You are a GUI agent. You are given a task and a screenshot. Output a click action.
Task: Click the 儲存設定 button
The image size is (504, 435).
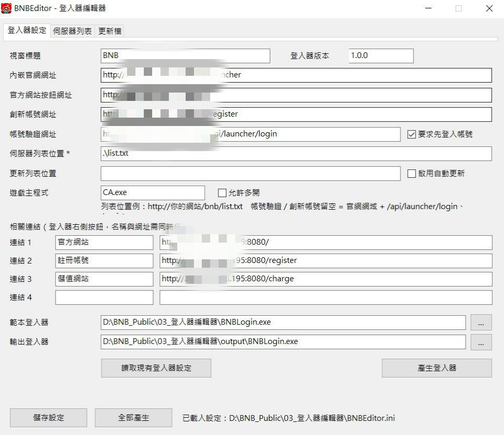pos(49,418)
